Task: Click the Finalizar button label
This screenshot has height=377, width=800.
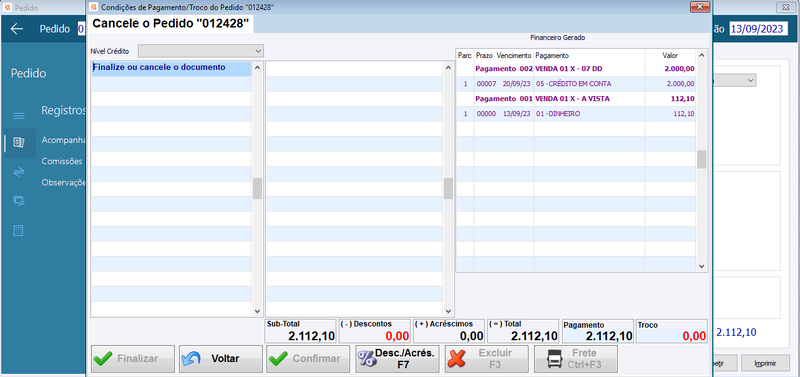Action: (137, 359)
